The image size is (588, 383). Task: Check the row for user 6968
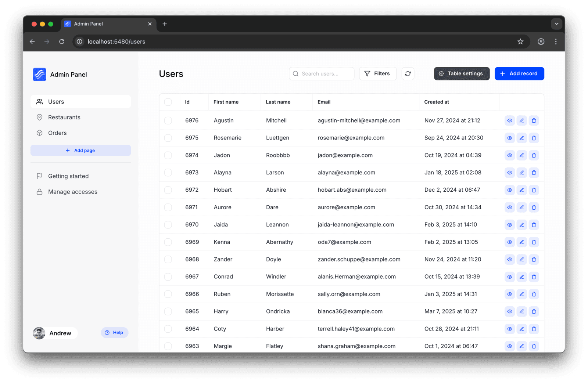[168, 259]
